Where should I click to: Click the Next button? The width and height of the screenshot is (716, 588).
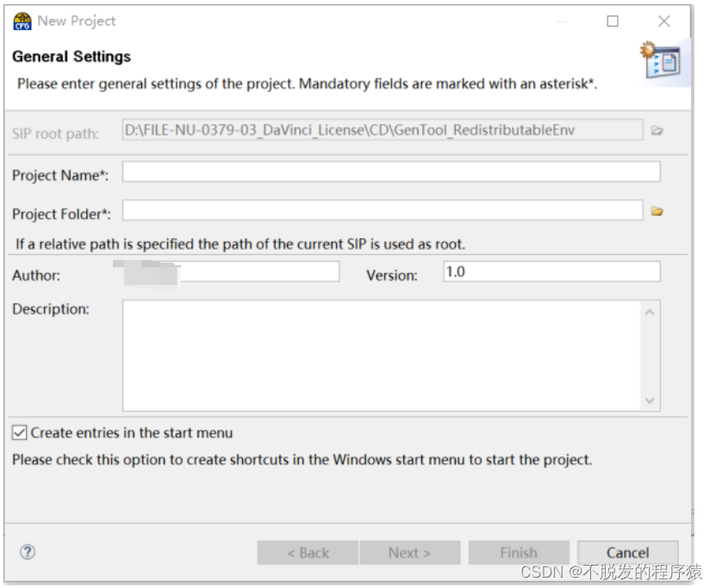[x=410, y=552]
